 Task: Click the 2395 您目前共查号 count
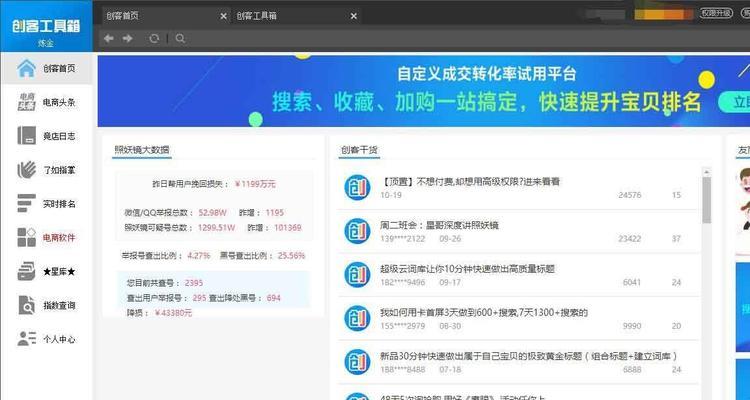tap(194, 283)
